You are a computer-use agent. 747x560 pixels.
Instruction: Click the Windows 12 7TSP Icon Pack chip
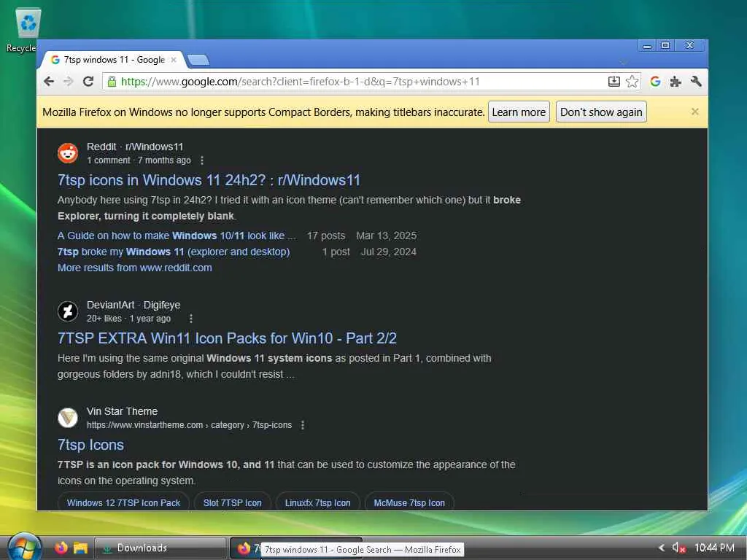(123, 502)
